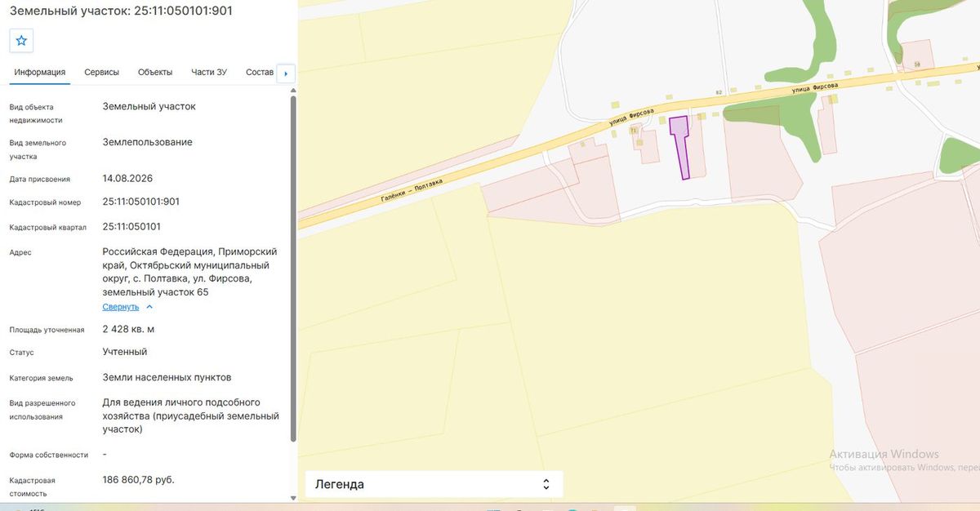Open the Информация tab
Screen dimensions: 980x511
point(39,72)
